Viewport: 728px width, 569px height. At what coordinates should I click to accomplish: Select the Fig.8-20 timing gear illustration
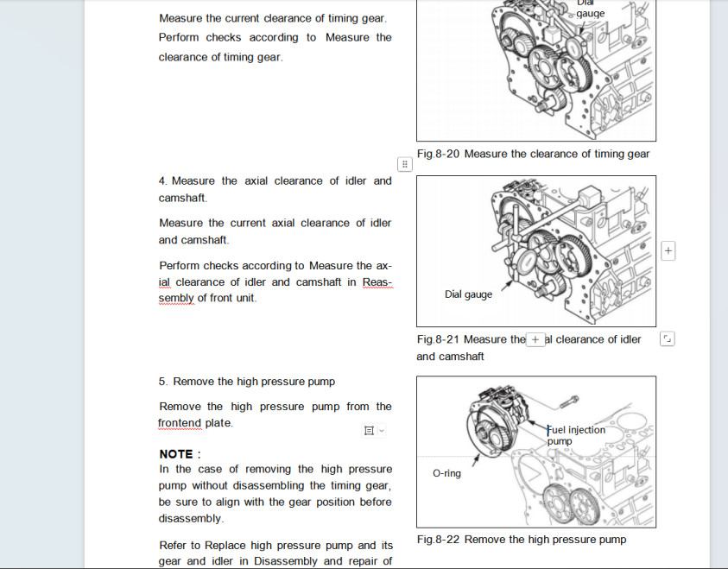point(536,71)
